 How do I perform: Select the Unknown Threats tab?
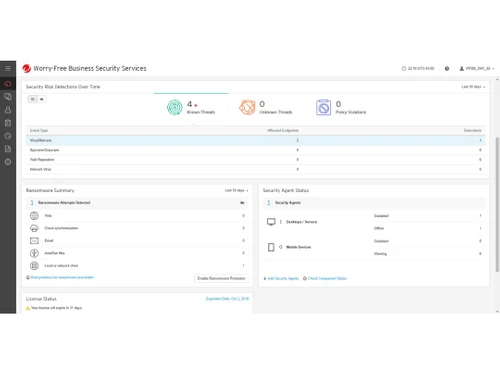[266, 108]
